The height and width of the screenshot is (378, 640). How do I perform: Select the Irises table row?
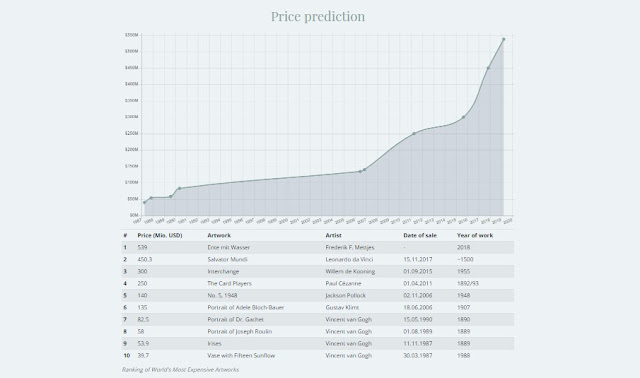318,344
